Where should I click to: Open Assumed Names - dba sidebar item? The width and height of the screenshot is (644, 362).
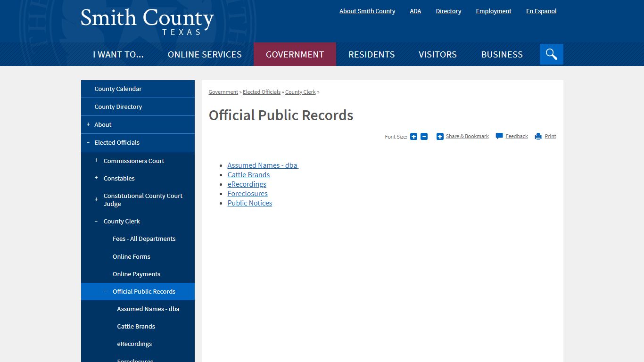(x=148, y=309)
